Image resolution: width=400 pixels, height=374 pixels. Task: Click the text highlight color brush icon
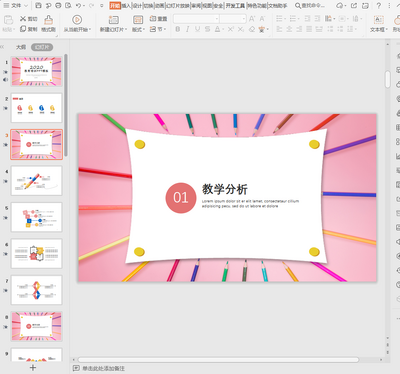point(262,29)
